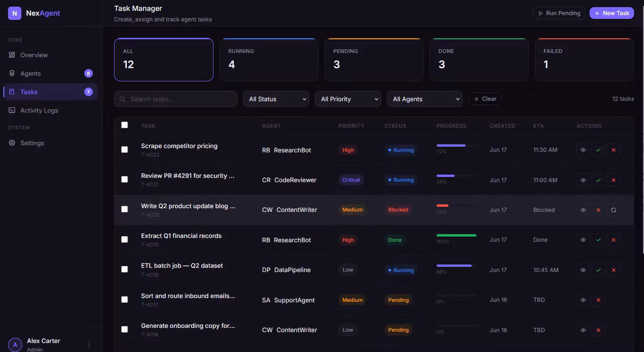Expand the All Status filter dropdown

(x=276, y=99)
